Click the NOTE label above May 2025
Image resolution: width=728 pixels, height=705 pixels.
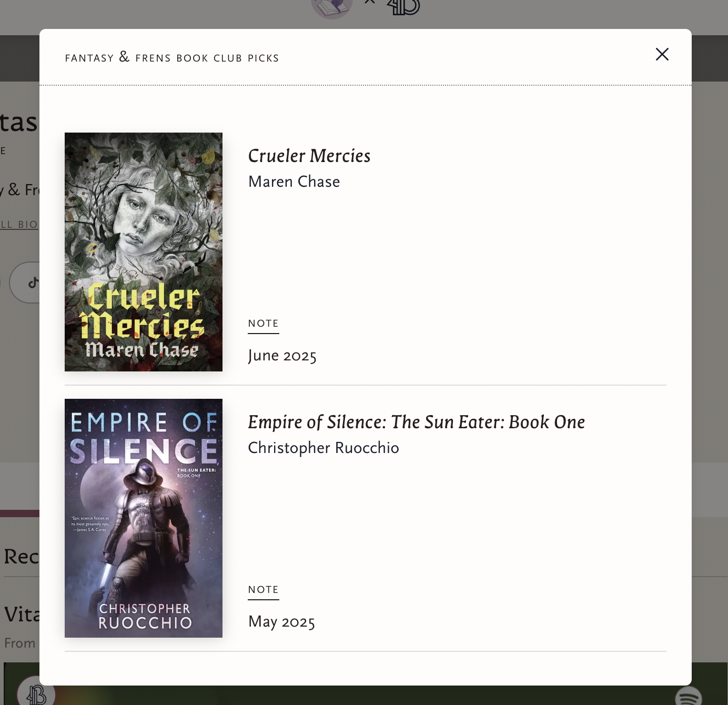[x=264, y=590]
